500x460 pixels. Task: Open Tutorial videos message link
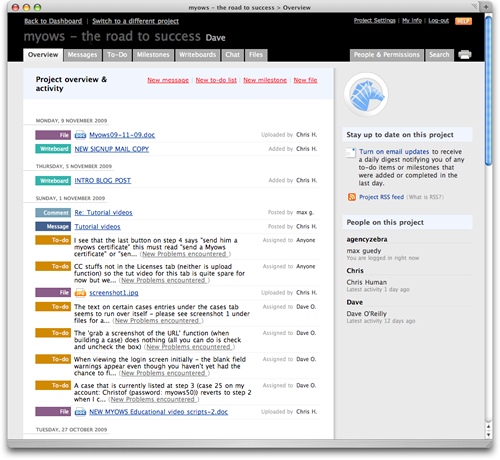[97, 227]
